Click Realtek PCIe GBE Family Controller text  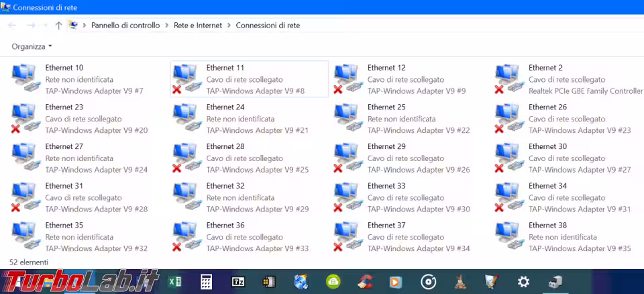pos(586,91)
